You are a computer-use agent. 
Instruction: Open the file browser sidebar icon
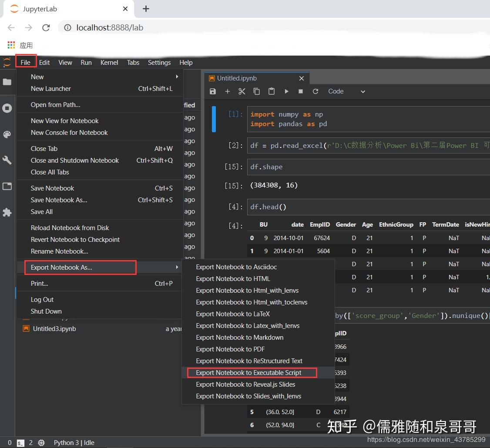[7, 82]
